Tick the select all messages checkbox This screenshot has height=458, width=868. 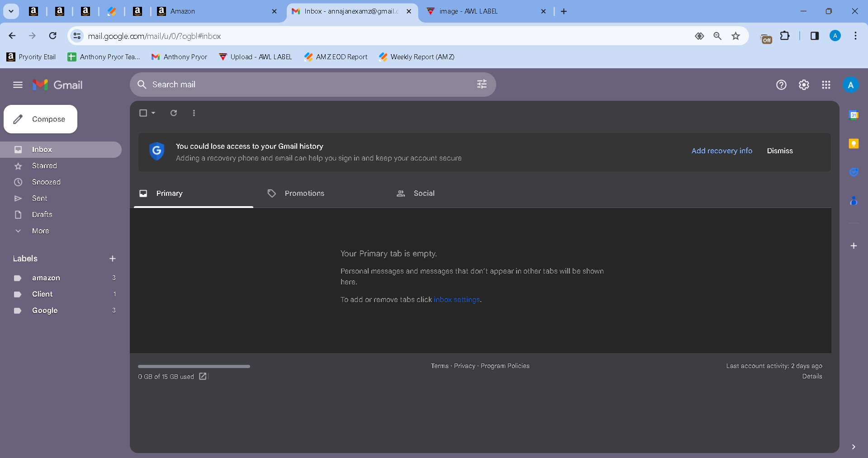point(143,113)
